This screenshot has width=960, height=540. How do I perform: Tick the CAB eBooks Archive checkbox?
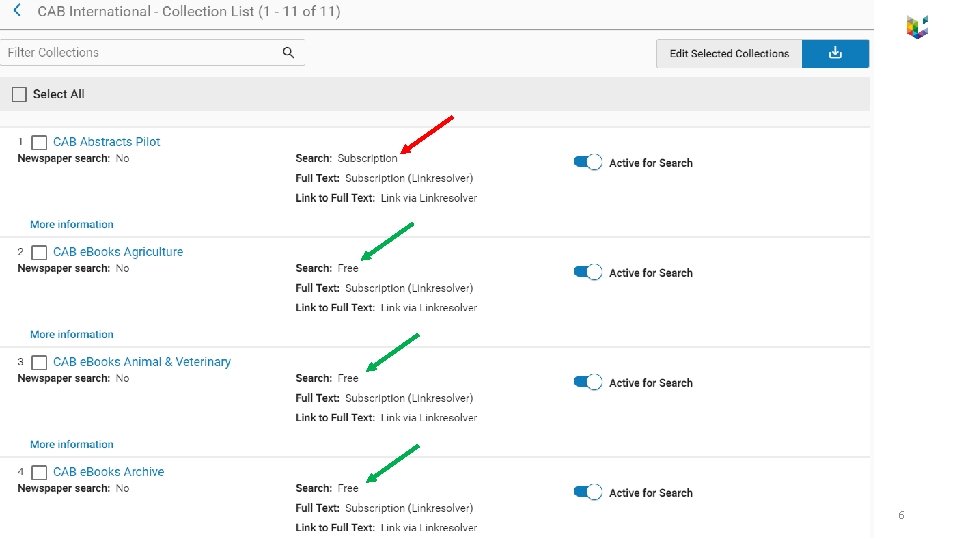click(39, 473)
